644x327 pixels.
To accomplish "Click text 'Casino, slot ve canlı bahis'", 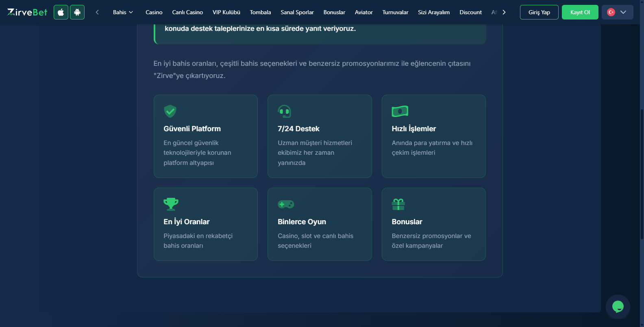I will point(315,236).
